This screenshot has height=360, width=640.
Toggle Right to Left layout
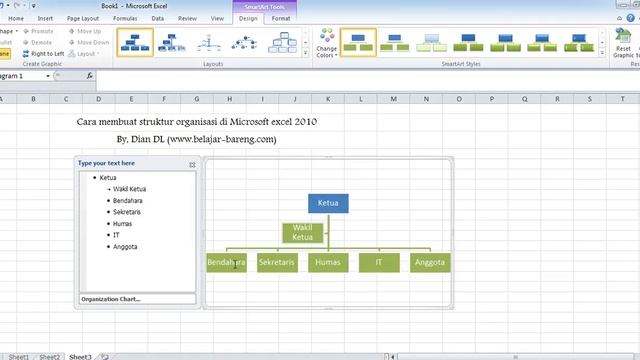click(43, 53)
